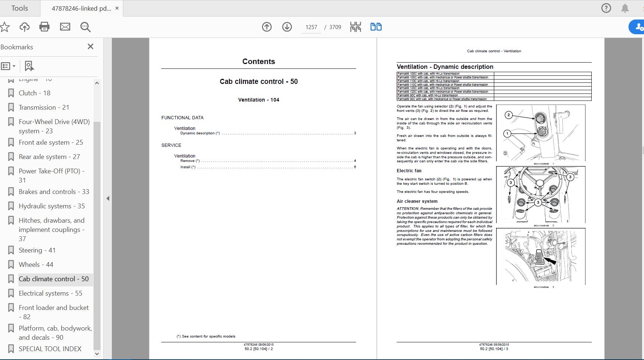
Task: Click the bookmark icon beside Steering - 41
Action: (11, 250)
